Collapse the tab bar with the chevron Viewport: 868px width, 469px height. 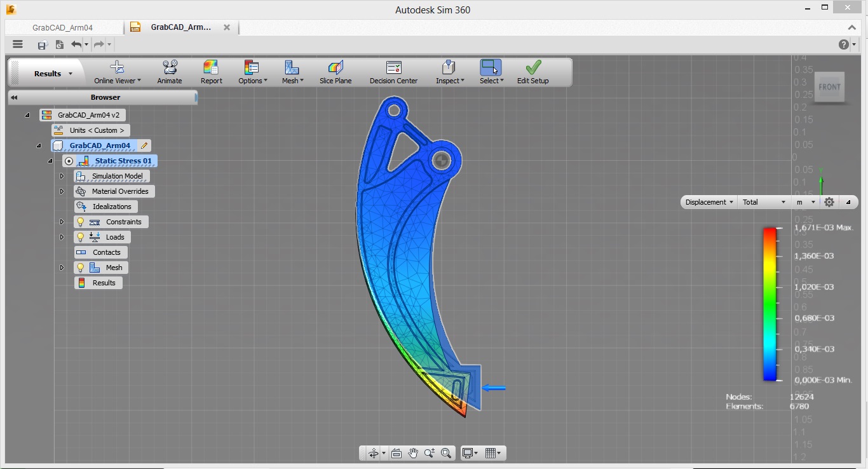(852, 27)
